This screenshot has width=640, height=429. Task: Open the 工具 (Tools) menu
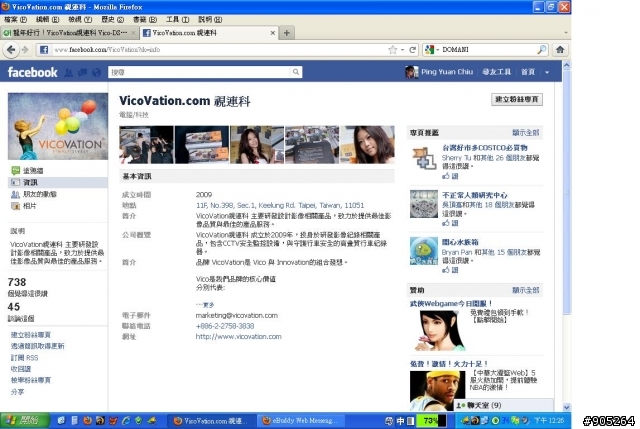pos(178,19)
